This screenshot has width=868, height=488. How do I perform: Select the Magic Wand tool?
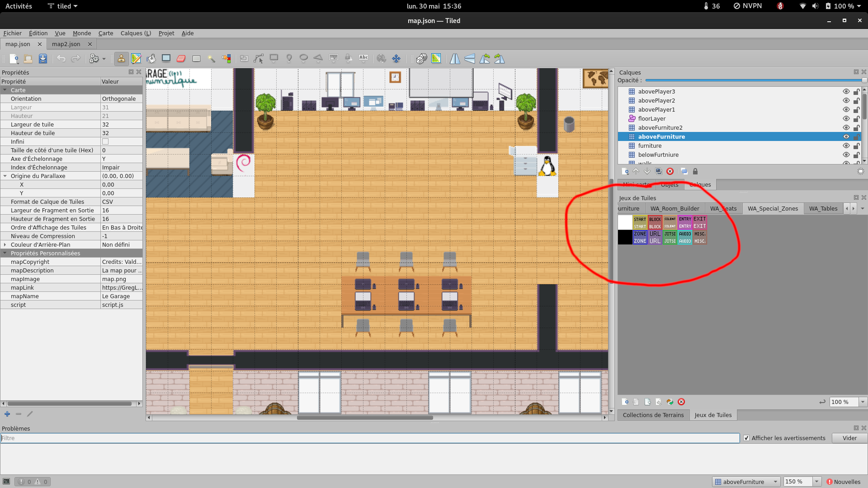tap(211, 59)
